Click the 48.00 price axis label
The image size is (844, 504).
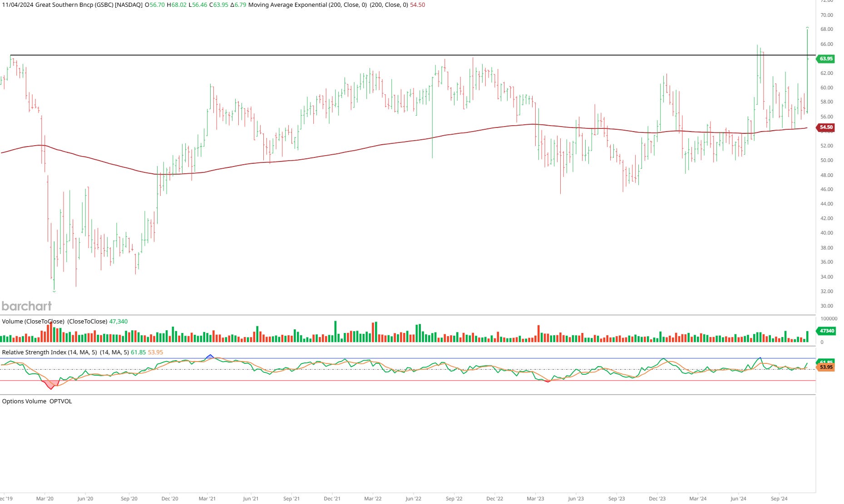pos(827,175)
